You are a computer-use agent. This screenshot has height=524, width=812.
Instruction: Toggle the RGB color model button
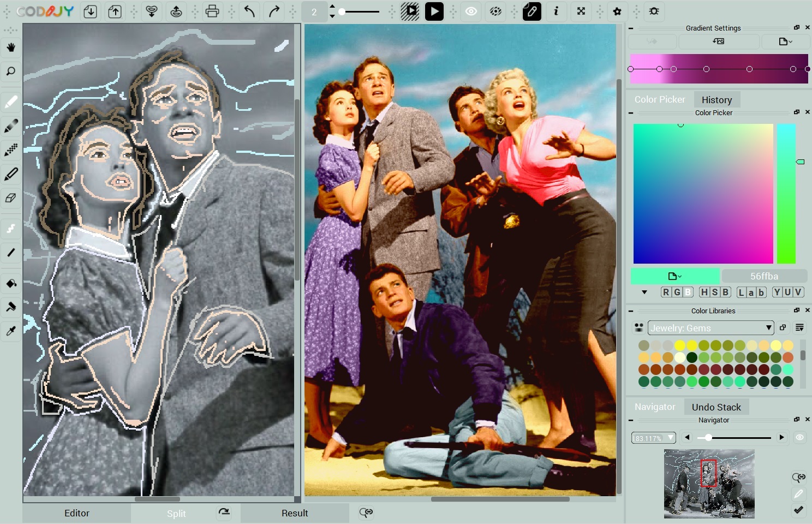coord(677,292)
